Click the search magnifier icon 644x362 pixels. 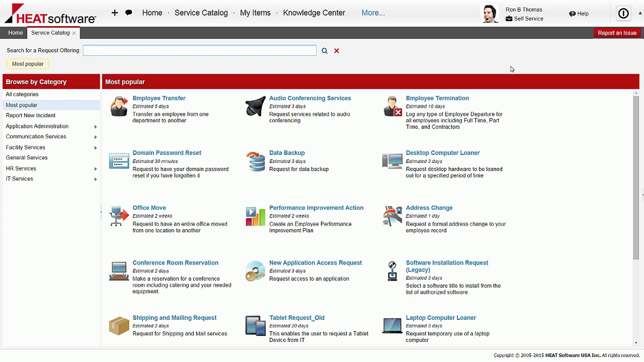click(325, 51)
